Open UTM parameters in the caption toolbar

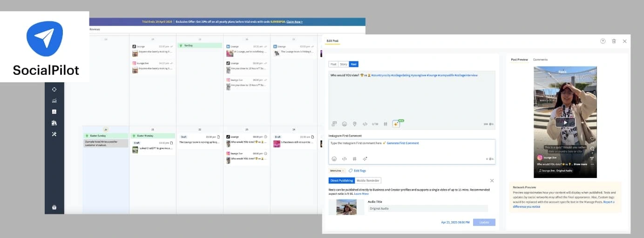(x=375, y=124)
